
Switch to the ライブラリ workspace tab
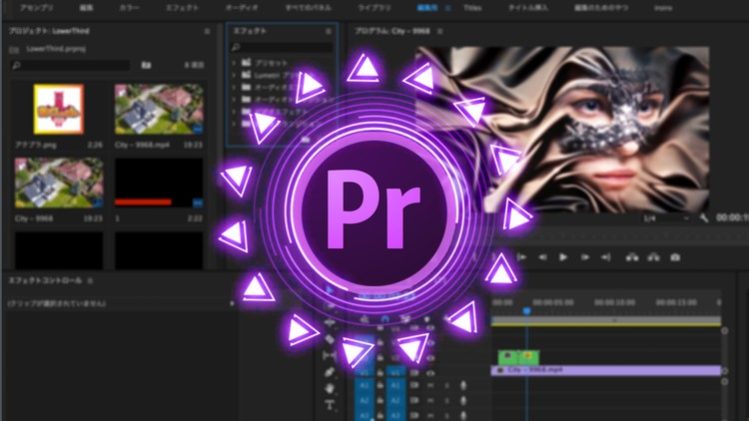coord(374,8)
